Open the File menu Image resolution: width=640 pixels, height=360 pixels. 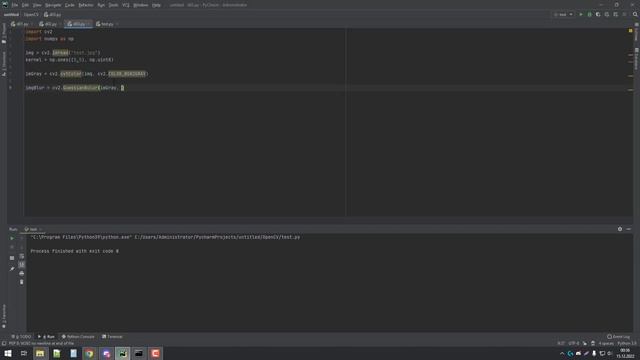[15, 5]
